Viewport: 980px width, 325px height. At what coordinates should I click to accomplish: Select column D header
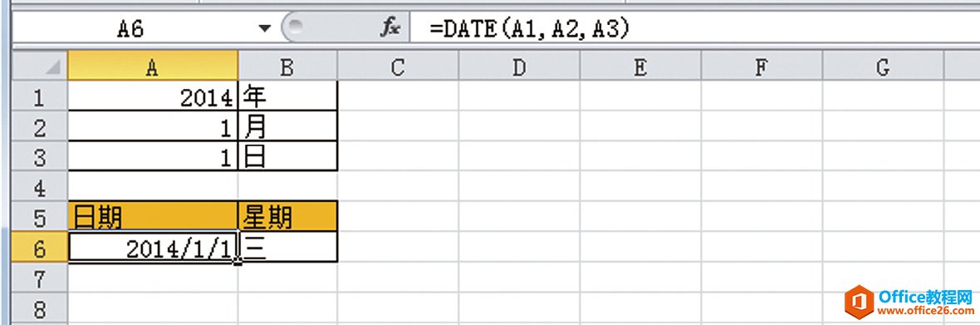click(519, 66)
